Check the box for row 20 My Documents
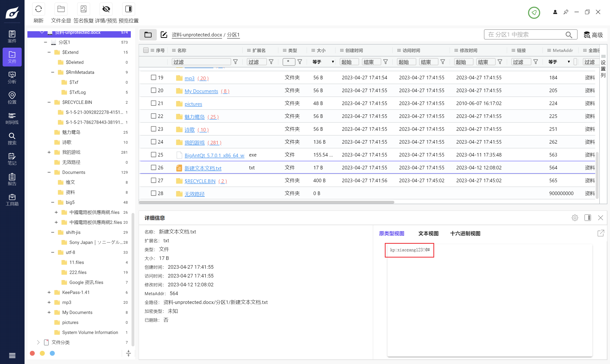Screen dimensions: 610x364 [153, 90]
